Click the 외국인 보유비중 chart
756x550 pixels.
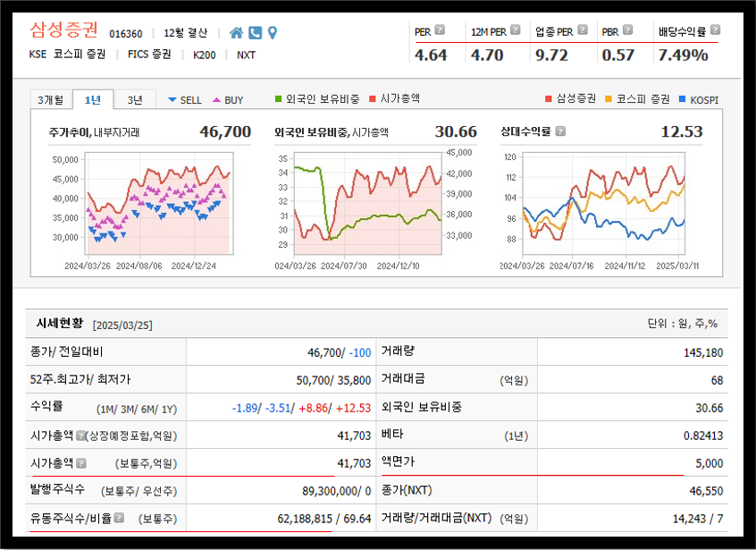(368, 203)
